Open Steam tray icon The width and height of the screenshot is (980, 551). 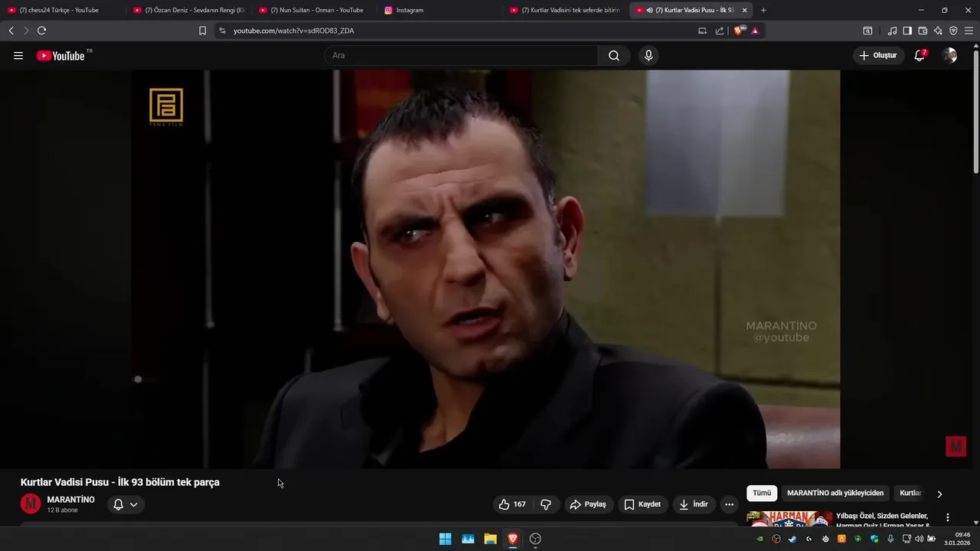pyautogui.click(x=792, y=539)
